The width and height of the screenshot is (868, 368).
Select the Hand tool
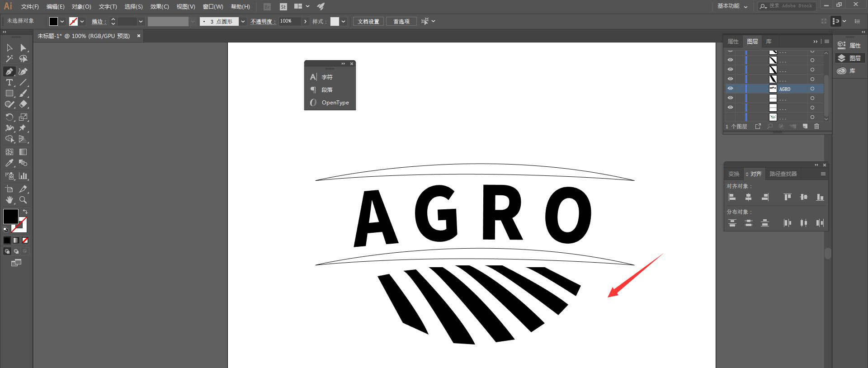click(x=9, y=200)
